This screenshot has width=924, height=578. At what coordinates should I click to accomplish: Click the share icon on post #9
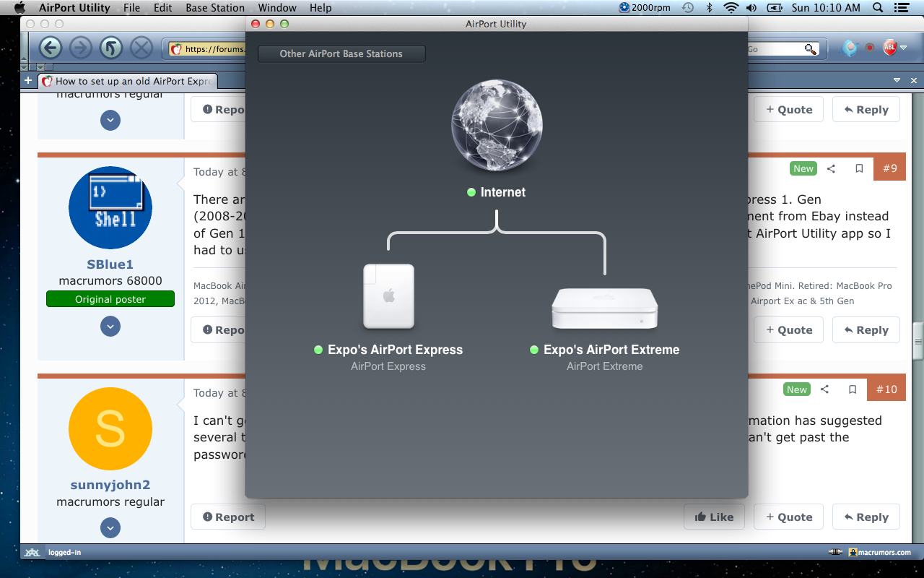(x=831, y=168)
